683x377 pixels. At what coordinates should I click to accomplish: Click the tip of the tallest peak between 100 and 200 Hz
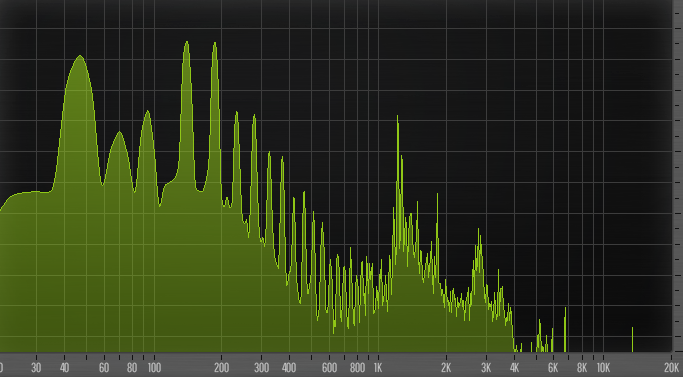click(x=187, y=42)
